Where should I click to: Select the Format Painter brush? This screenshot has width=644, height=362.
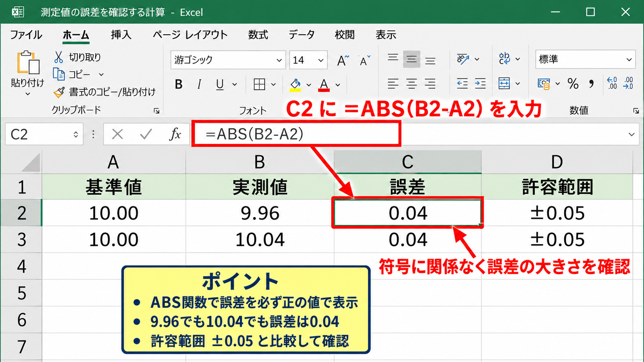click(59, 92)
